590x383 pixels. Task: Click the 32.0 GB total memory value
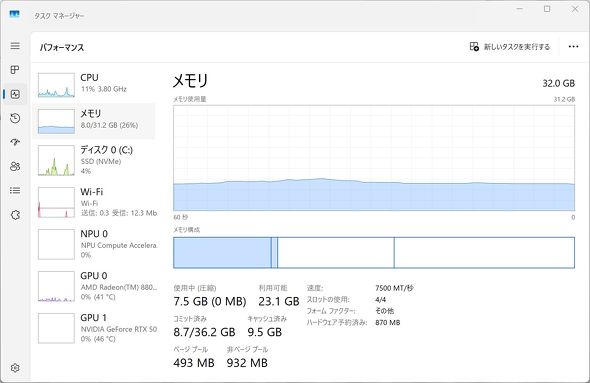coord(558,83)
